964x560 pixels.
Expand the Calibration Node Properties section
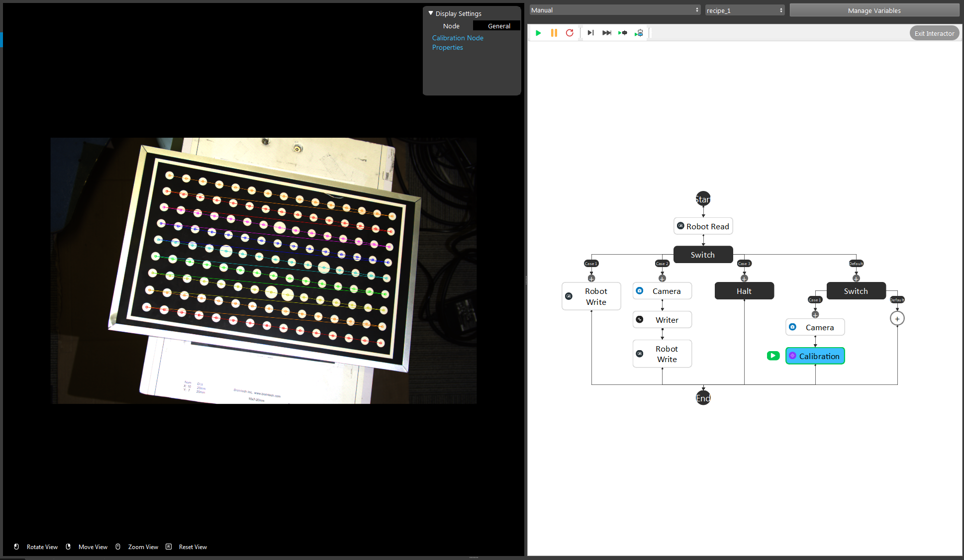[456, 42]
